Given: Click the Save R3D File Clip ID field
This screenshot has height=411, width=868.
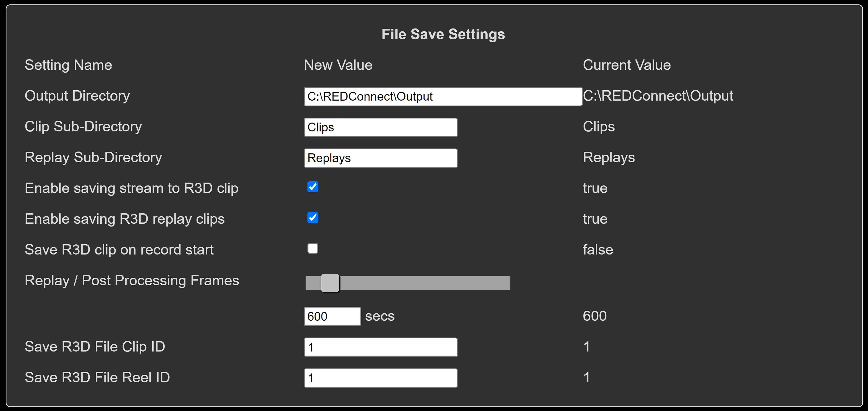Looking at the screenshot, I should (x=380, y=347).
